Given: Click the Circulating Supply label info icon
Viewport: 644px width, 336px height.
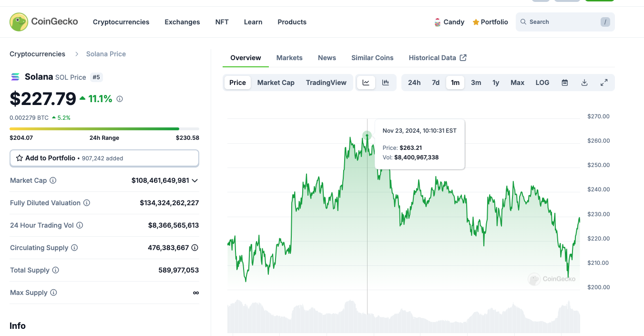Looking at the screenshot, I should point(74,248).
